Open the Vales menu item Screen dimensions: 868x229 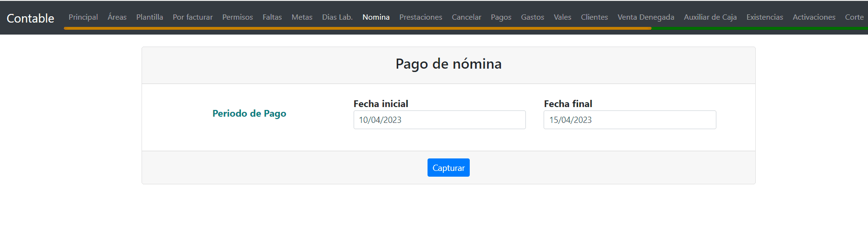pos(562,17)
